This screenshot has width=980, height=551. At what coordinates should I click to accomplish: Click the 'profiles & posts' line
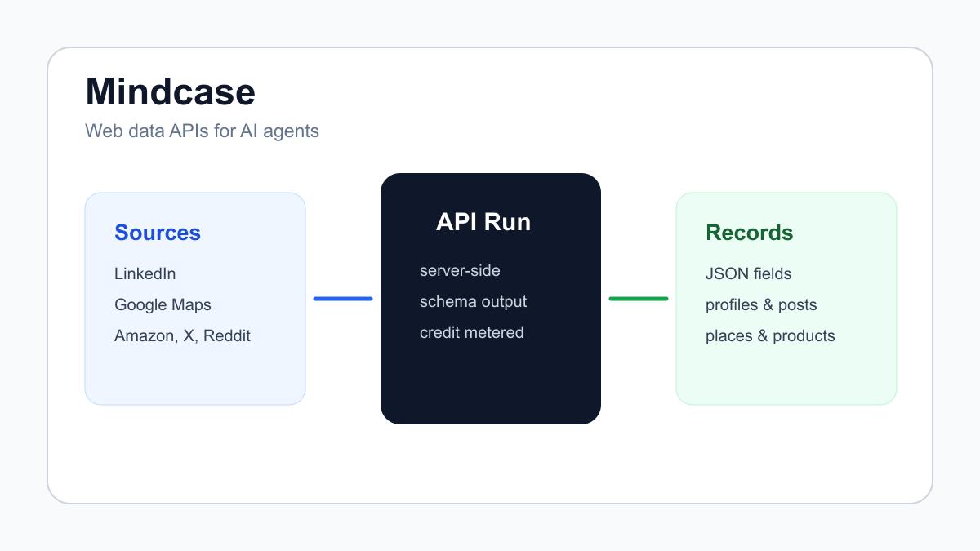click(x=761, y=304)
